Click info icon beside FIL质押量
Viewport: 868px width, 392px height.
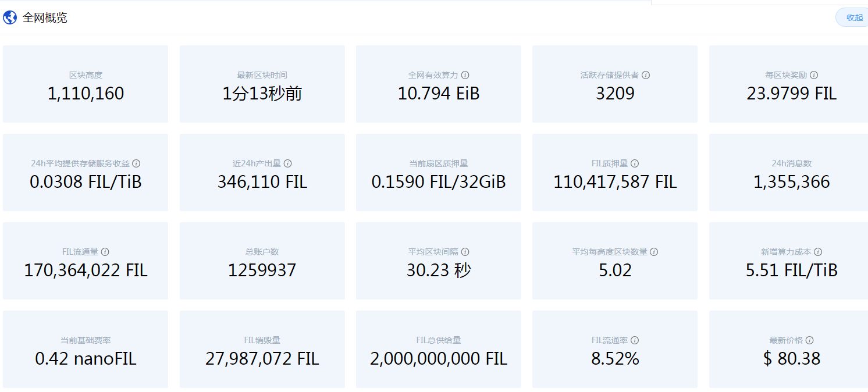coord(635,163)
